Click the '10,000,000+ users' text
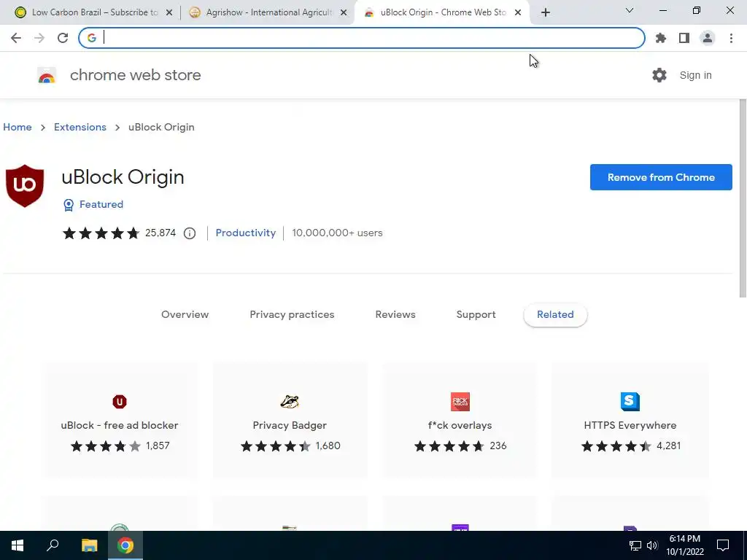This screenshot has width=747, height=560. coord(337,233)
